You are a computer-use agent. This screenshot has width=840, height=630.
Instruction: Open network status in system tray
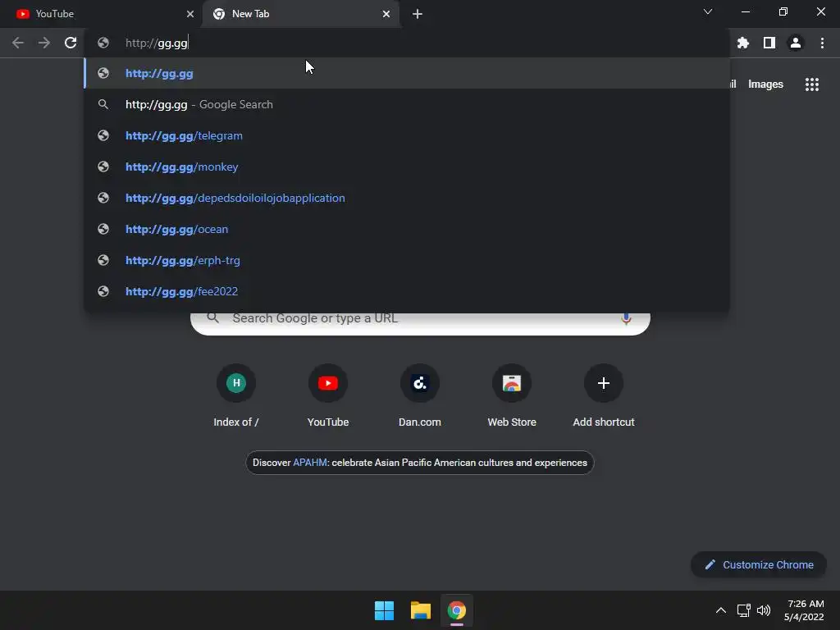pyautogui.click(x=743, y=610)
